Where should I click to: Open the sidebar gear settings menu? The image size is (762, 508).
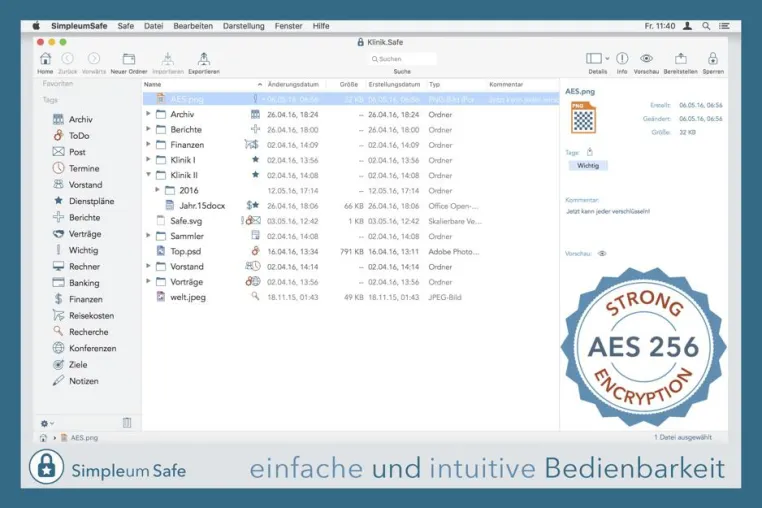pos(47,423)
